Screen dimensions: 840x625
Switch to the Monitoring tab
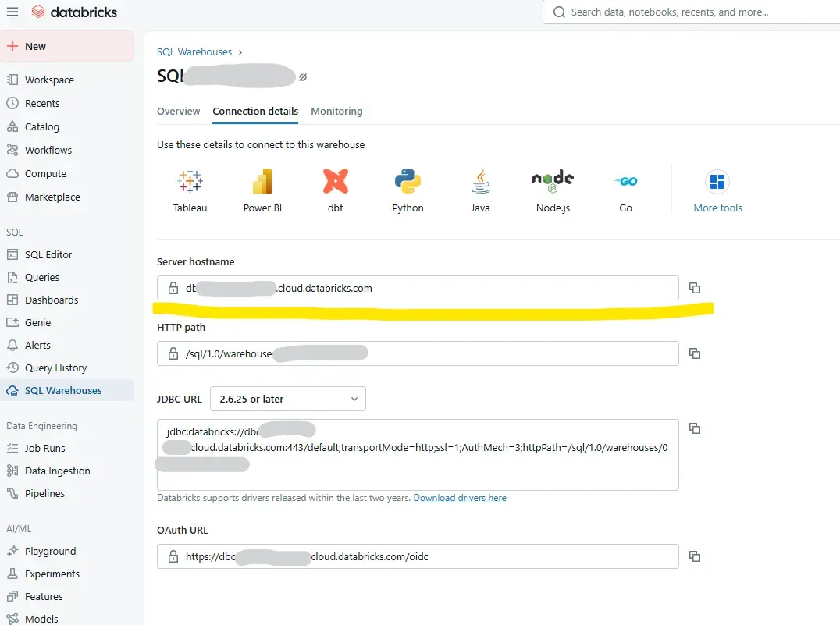[336, 111]
